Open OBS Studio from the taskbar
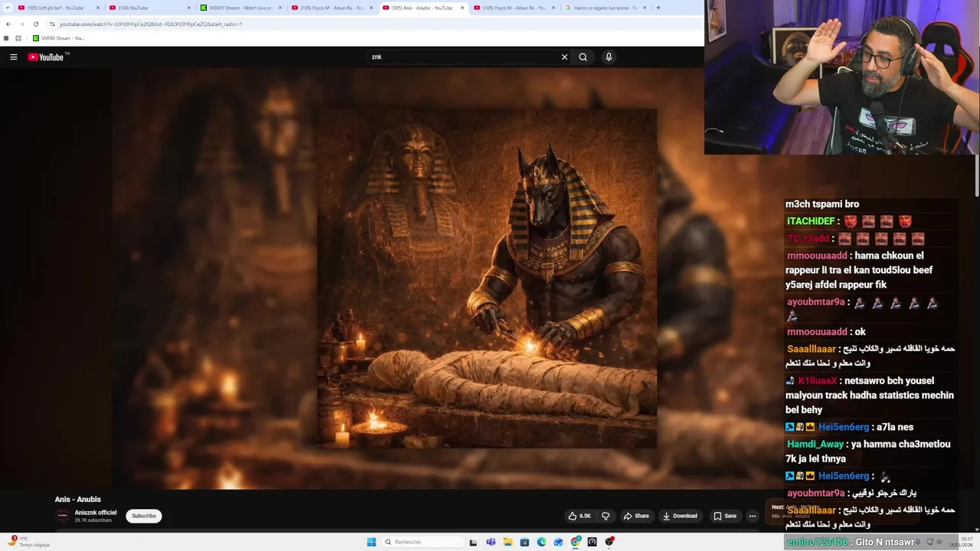Viewport: 980px width, 551px height. [x=609, y=542]
